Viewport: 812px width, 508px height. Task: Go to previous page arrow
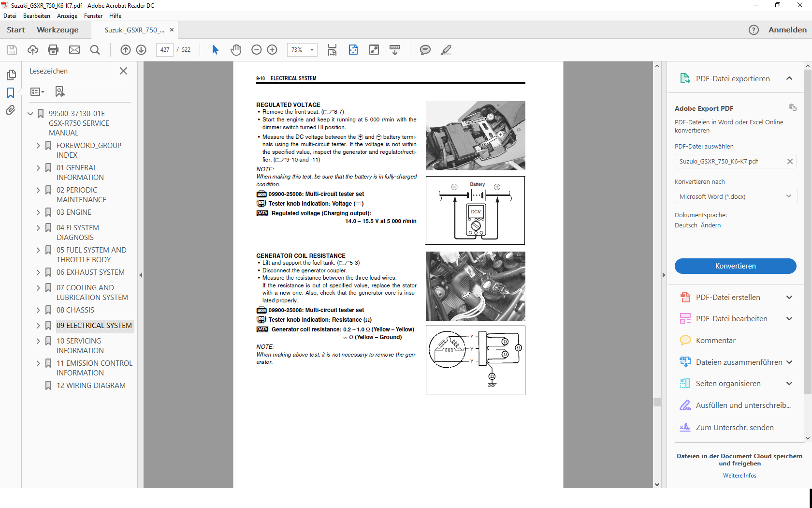point(126,50)
